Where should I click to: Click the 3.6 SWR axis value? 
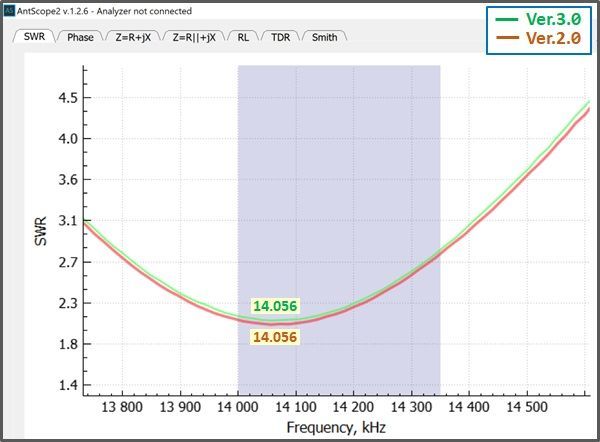pyautogui.click(x=68, y=179)
